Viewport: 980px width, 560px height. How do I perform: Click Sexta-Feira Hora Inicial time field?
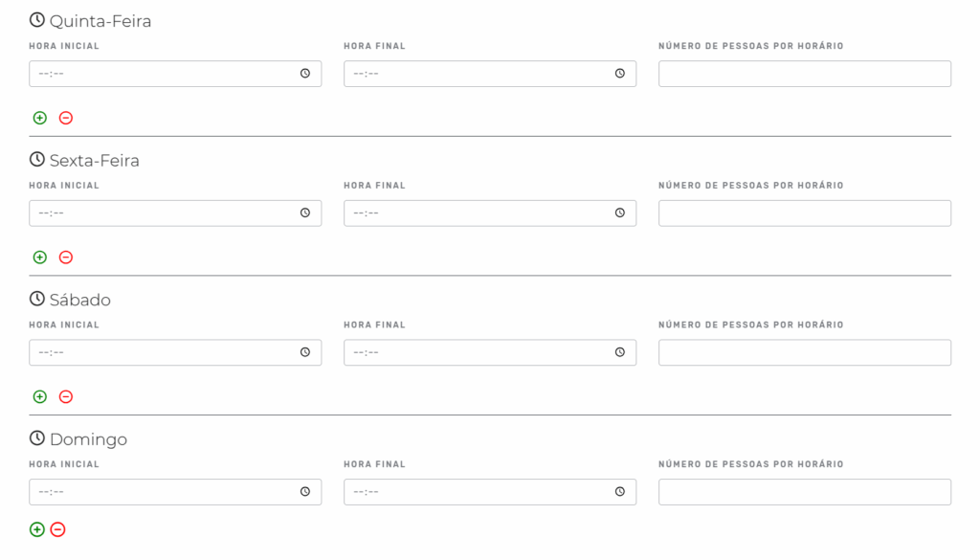(x=175, y=213)
